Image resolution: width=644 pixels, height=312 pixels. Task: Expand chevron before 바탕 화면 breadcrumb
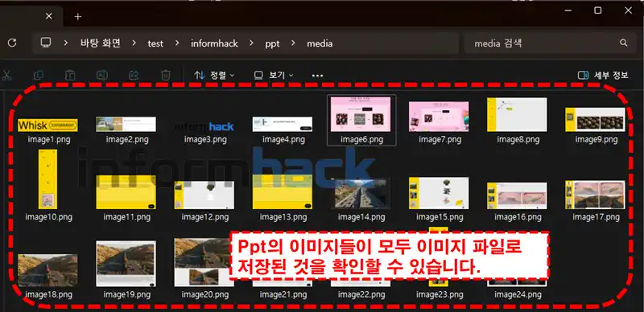tap(66, 43)
